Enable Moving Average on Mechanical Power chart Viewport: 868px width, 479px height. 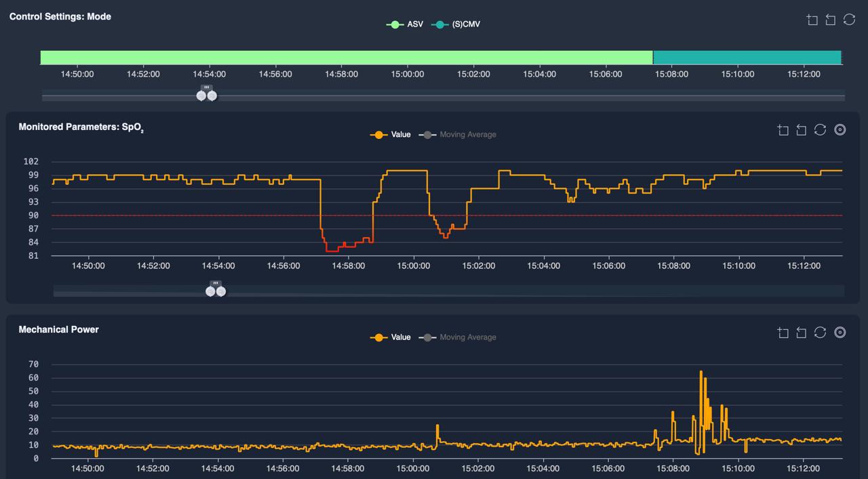tap(467, 337)
